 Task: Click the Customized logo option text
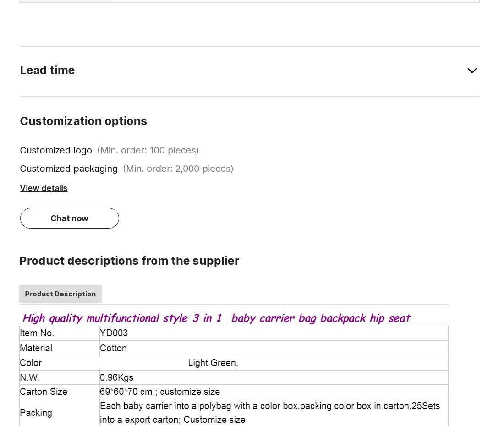pos(56,150)
